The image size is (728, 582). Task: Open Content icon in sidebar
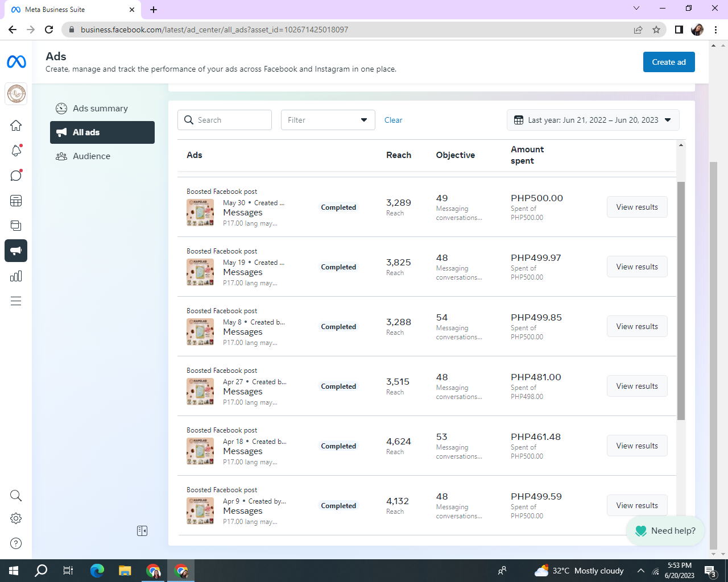(16, 226)
